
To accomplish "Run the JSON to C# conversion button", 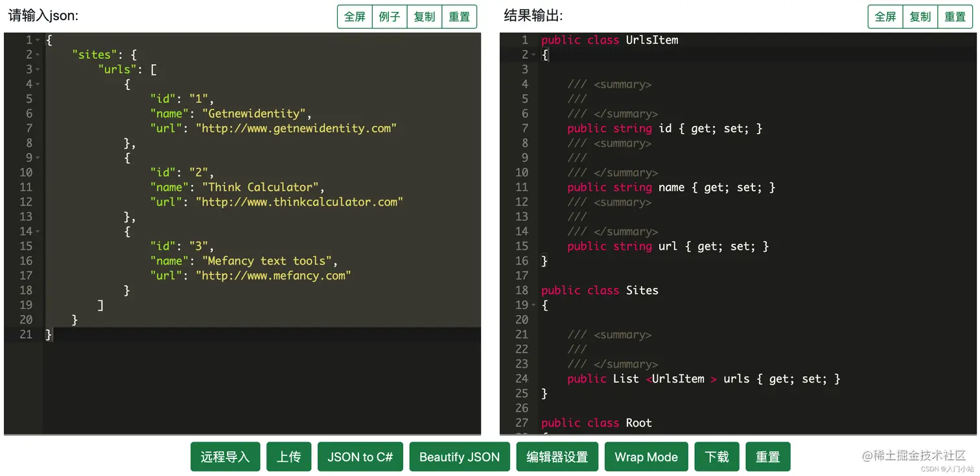I will pyautogui.click(x=360, y=457).
